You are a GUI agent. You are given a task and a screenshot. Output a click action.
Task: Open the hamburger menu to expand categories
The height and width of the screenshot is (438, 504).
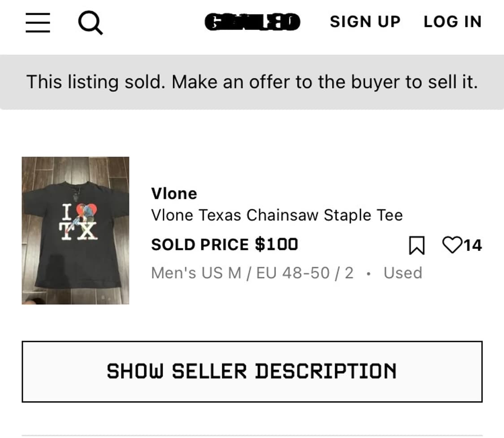pyautogui.click(x=38, y=23)
